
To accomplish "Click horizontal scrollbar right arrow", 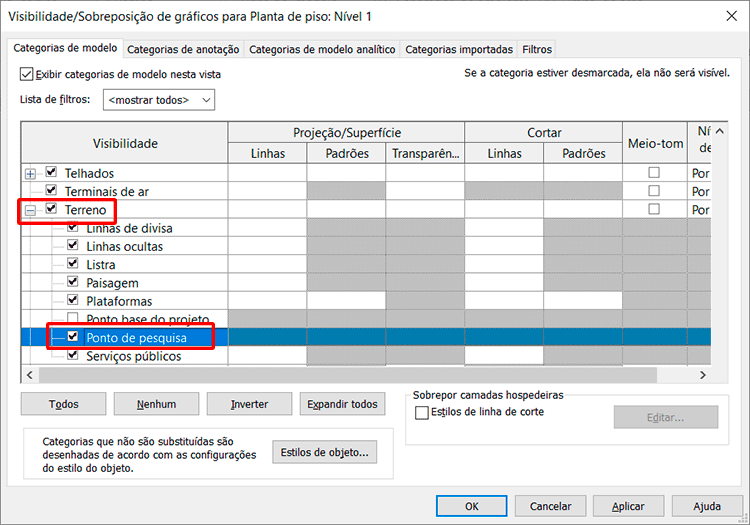I will pos(703,375).
